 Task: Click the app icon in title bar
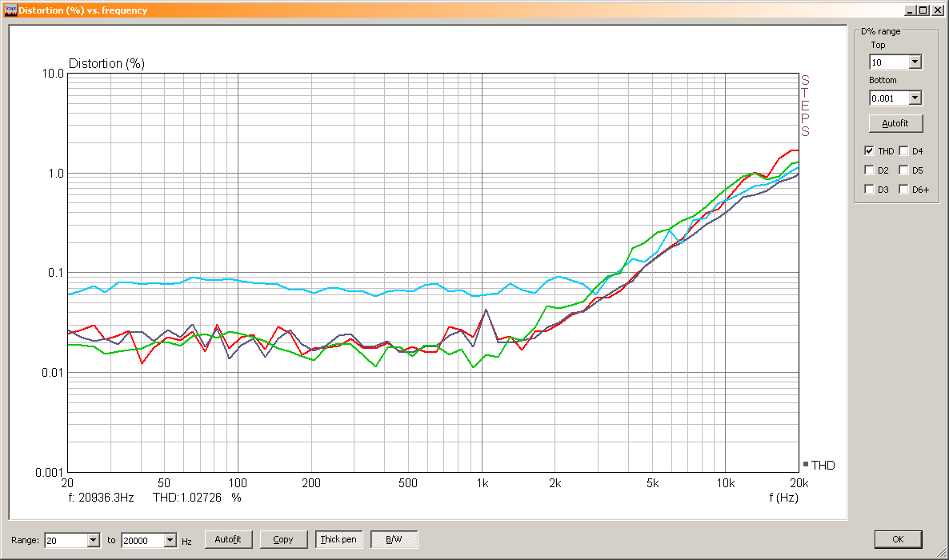(x=10, y=10)
